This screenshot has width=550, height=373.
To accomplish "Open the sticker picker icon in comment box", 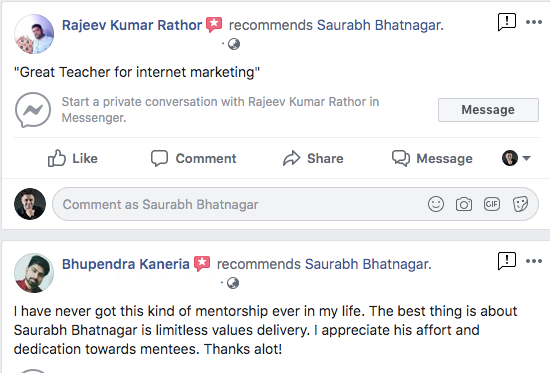I will [x=520, y=204].
